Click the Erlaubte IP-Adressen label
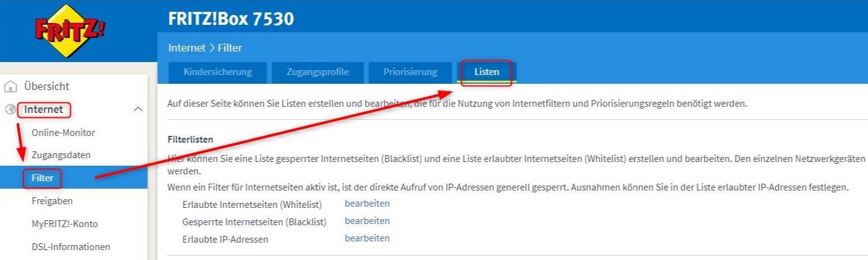 pyautogui.click(x=225, y=239)
